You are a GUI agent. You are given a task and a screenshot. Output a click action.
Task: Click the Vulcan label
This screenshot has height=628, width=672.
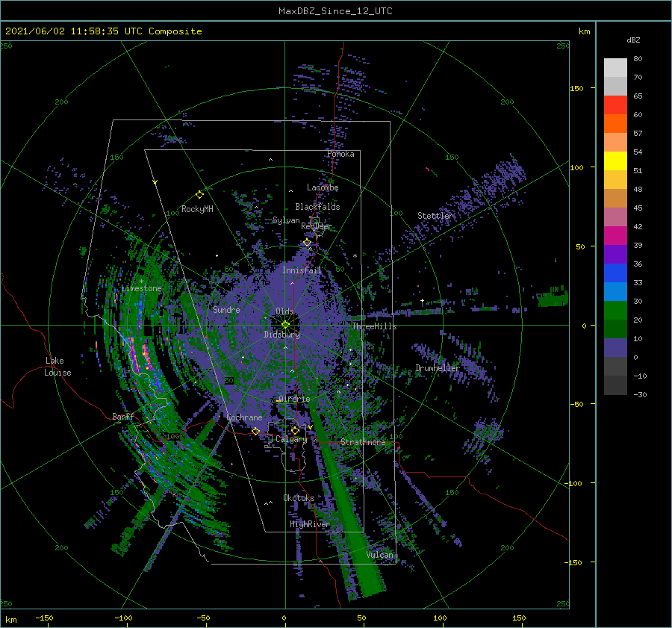tap(379, 555)
